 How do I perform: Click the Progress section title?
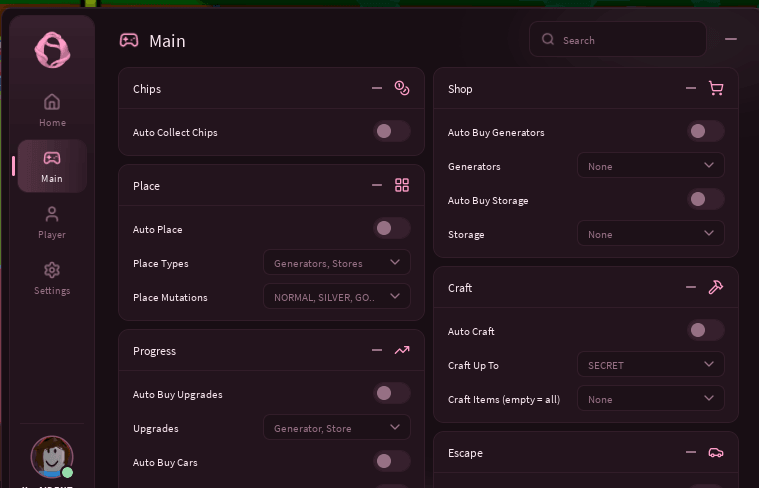154,351
